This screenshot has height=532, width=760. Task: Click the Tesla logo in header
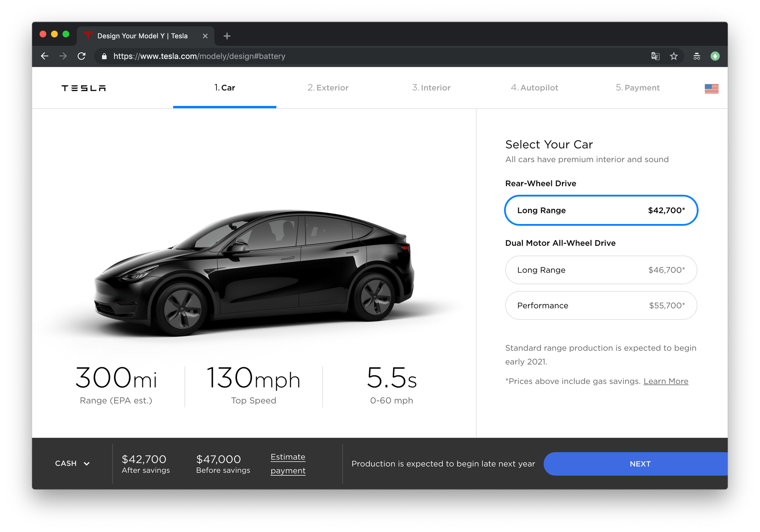(84, 88)
